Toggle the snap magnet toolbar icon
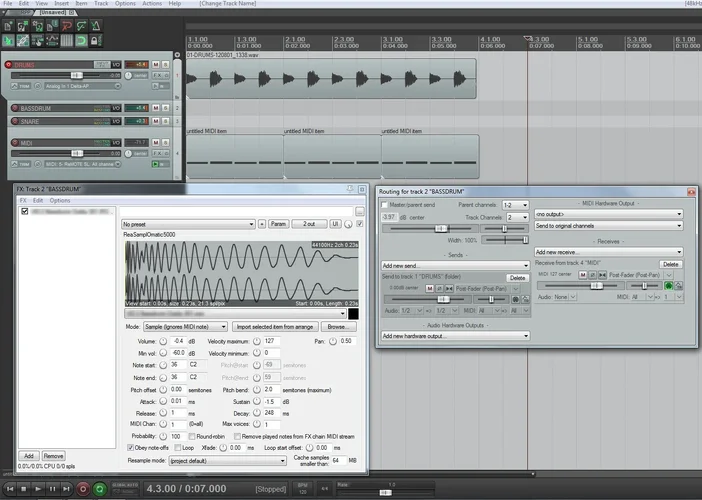Image resolution: width=702 pixels, height=500 pixels. click(x=81, y=41)
